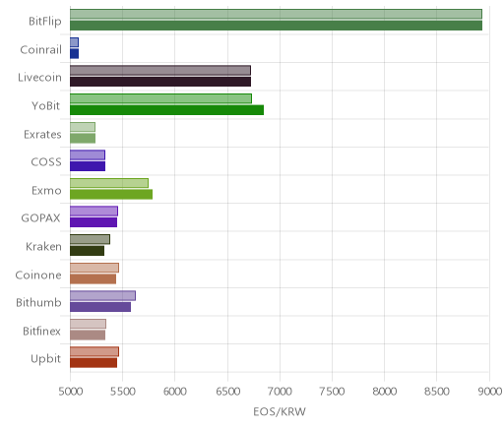Click the GOPAX light purple bar

pos(94,212)
